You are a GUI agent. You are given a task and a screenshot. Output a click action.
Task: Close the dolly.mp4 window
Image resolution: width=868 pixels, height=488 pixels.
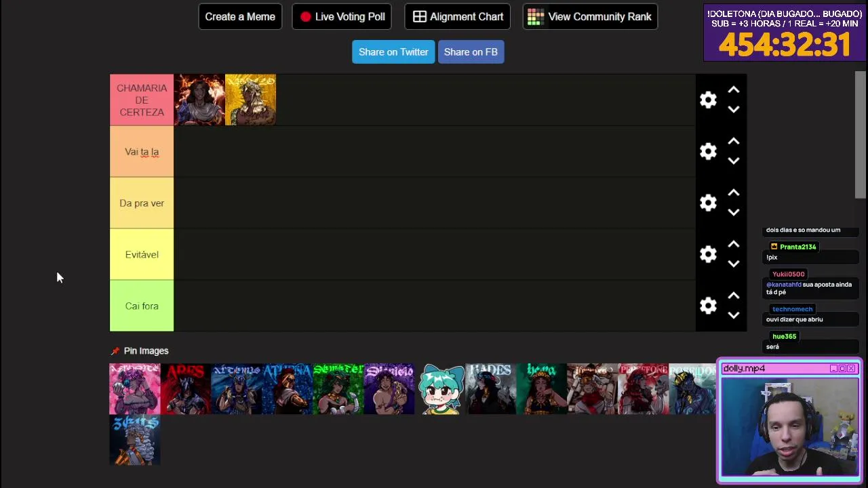(851, 369)
